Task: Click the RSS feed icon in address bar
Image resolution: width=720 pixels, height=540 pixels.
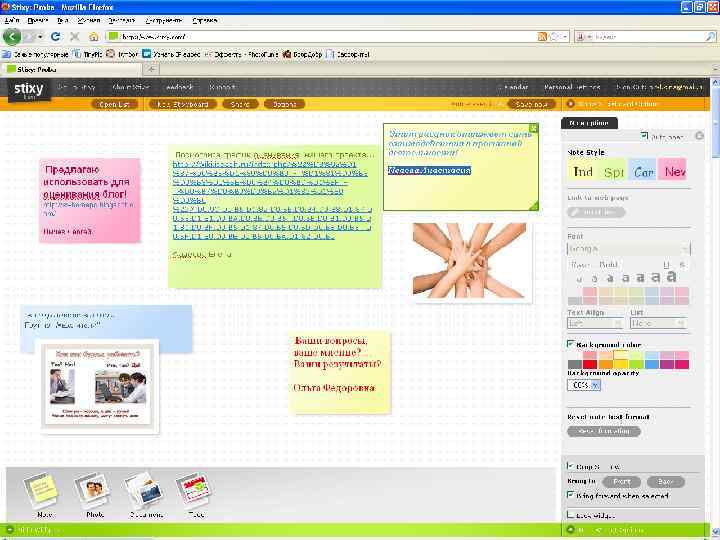Action: pos(542,36)
